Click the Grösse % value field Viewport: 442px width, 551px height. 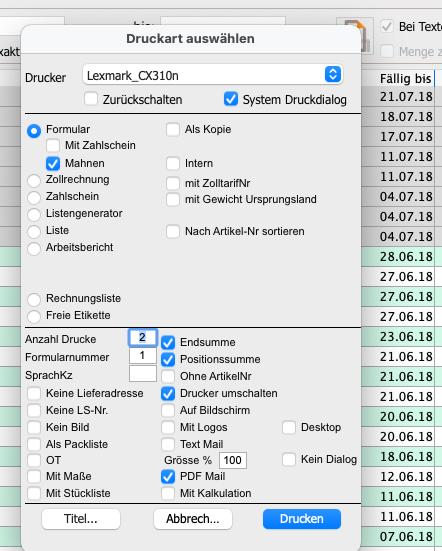[233, 460]
